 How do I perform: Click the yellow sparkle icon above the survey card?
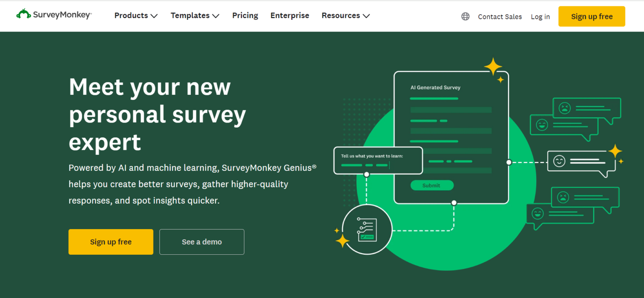point(493,66)
